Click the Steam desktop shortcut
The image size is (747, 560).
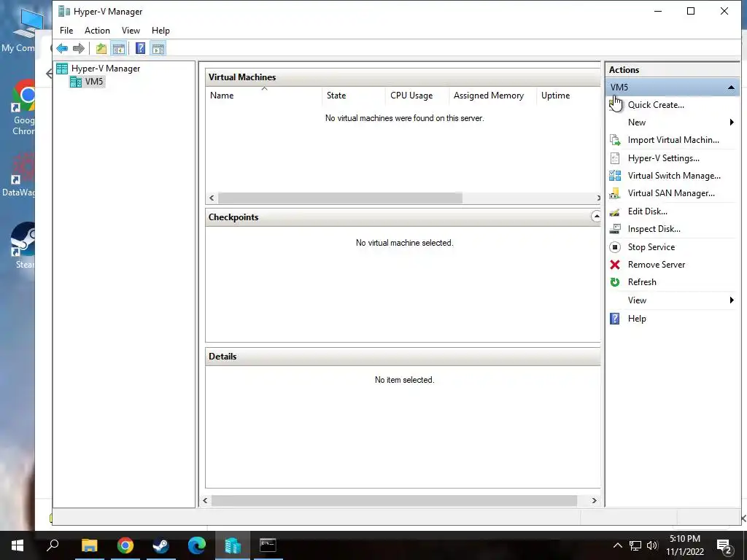24,246
